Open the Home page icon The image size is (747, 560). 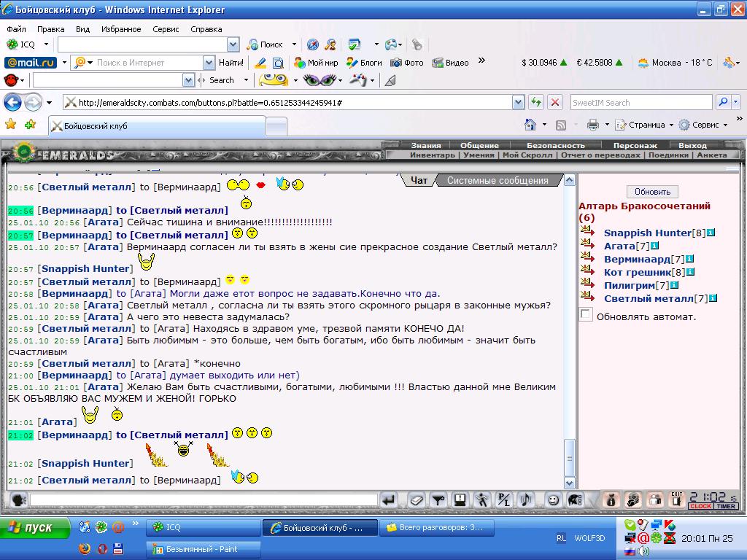tap(530, 125)
